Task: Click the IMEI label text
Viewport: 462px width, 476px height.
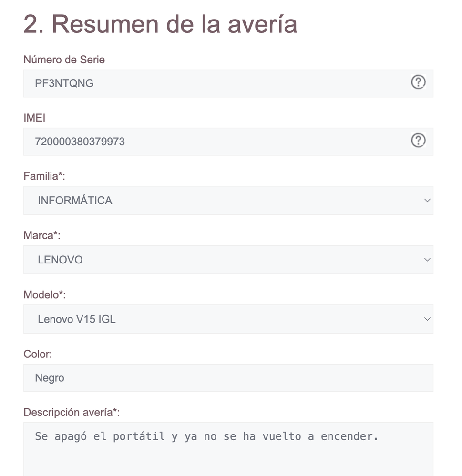Action: point(34,118)
